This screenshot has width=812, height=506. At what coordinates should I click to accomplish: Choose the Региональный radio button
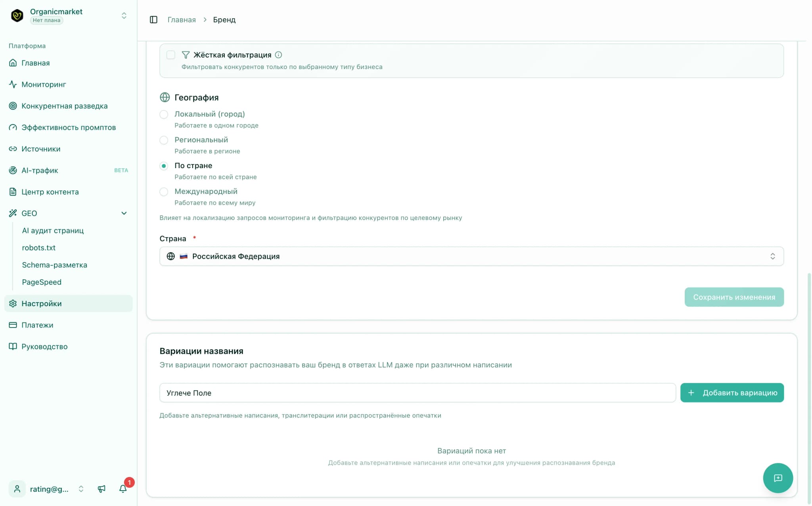(x=164, y=140)
